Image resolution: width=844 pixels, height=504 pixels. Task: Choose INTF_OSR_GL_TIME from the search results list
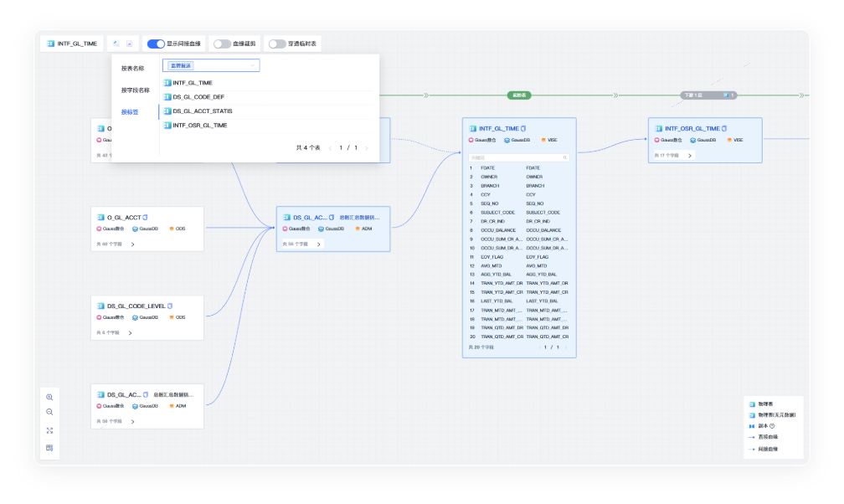[268, 126]
